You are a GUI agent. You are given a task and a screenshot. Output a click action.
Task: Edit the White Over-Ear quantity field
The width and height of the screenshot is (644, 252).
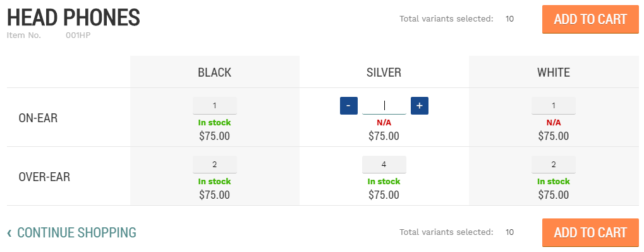pyautogui.click(x=554, y=165)
